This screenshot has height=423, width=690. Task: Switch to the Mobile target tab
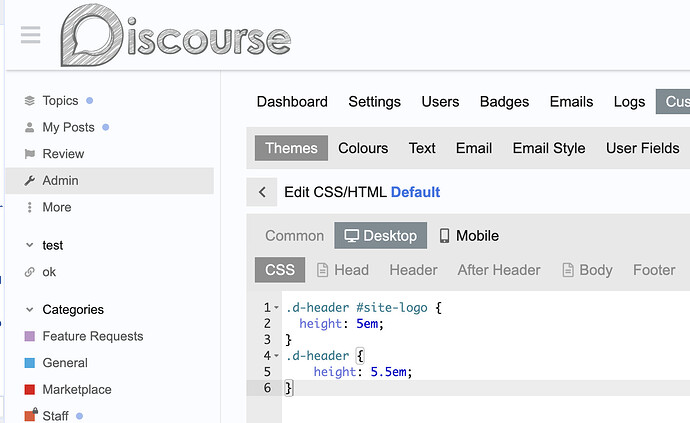pyautogui.click(x=469, y=236)
